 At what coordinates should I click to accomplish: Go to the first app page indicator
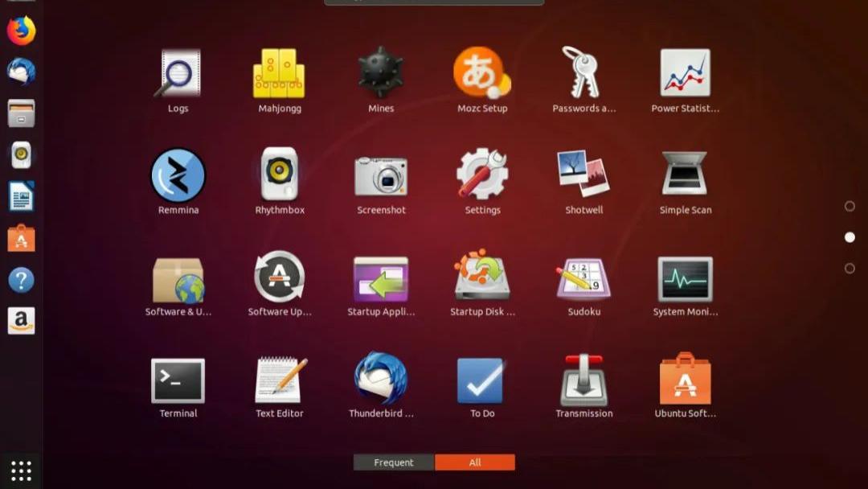pyautogui.click(x=850, y=206)
